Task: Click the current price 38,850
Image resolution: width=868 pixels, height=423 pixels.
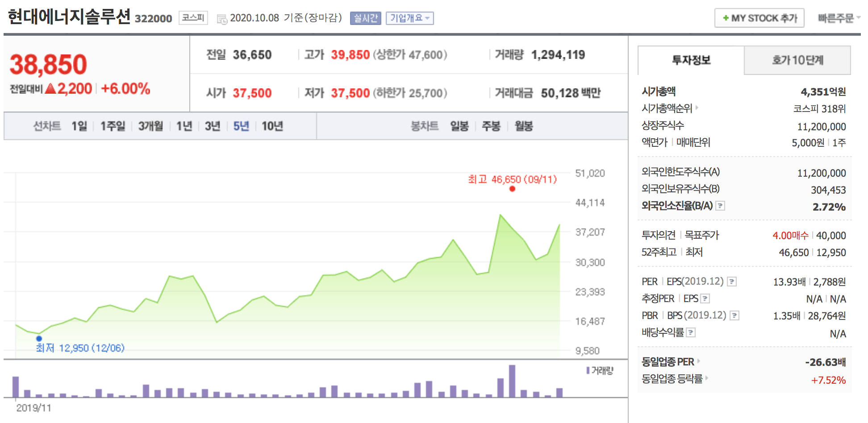Action: pyautogui.click(x=48, y=64)
